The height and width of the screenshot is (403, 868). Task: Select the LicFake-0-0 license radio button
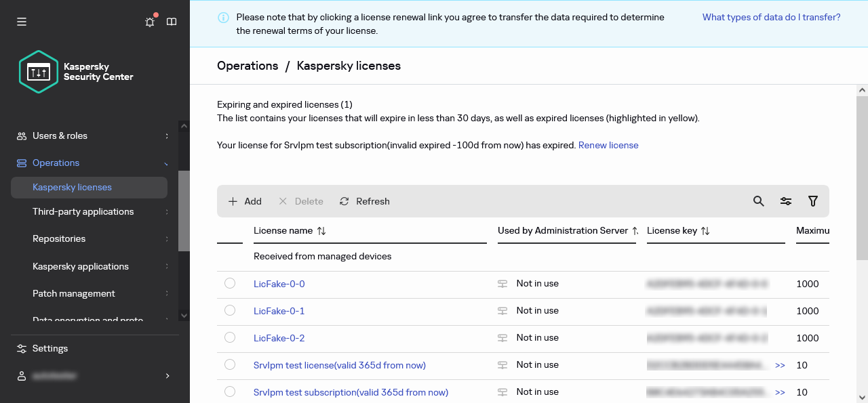pyautogui.click(x=229, y=283)
